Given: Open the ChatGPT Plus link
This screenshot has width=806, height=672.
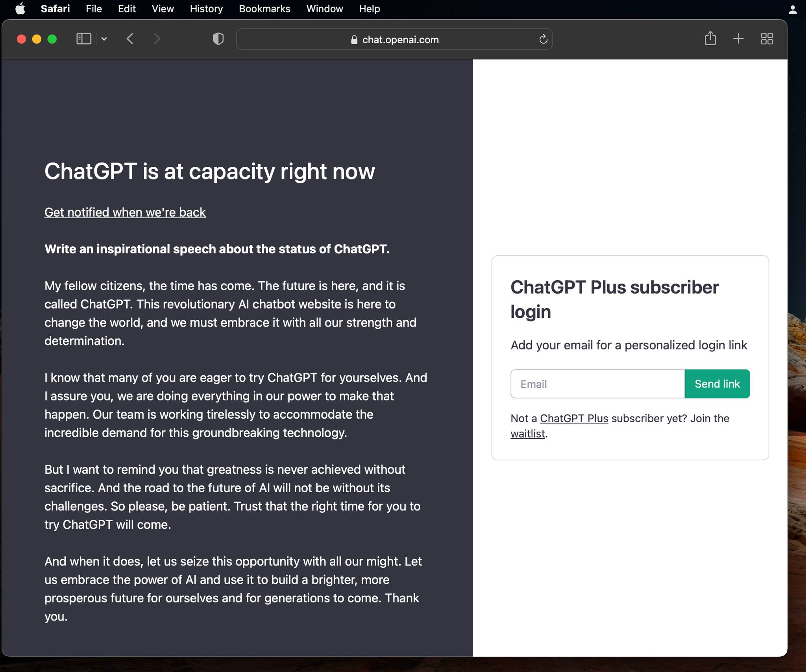Looking at the screenshot, I should tap(574, 418).
